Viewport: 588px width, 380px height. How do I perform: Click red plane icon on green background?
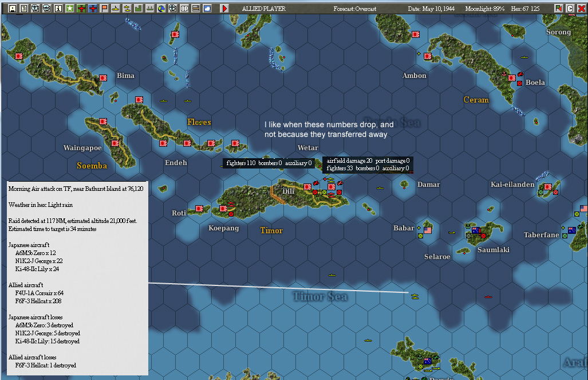pyautogui.click(x=81, y=8)
